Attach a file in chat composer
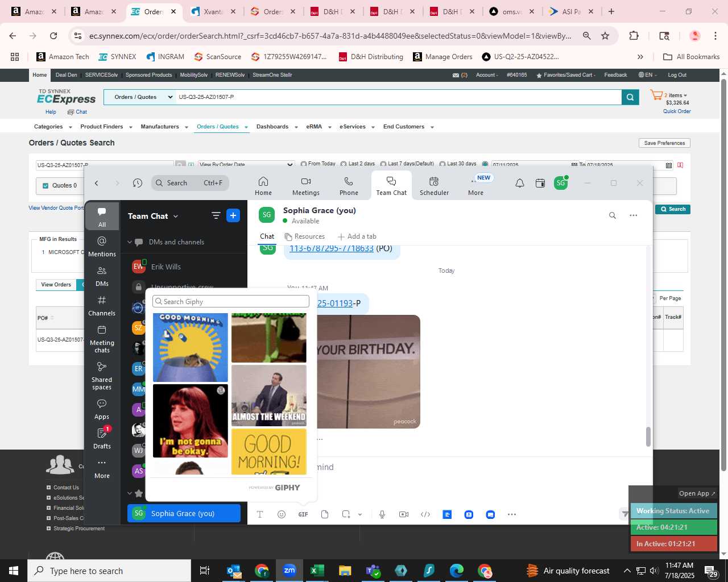This screenshot has width=728, height=582. (325, 514)
